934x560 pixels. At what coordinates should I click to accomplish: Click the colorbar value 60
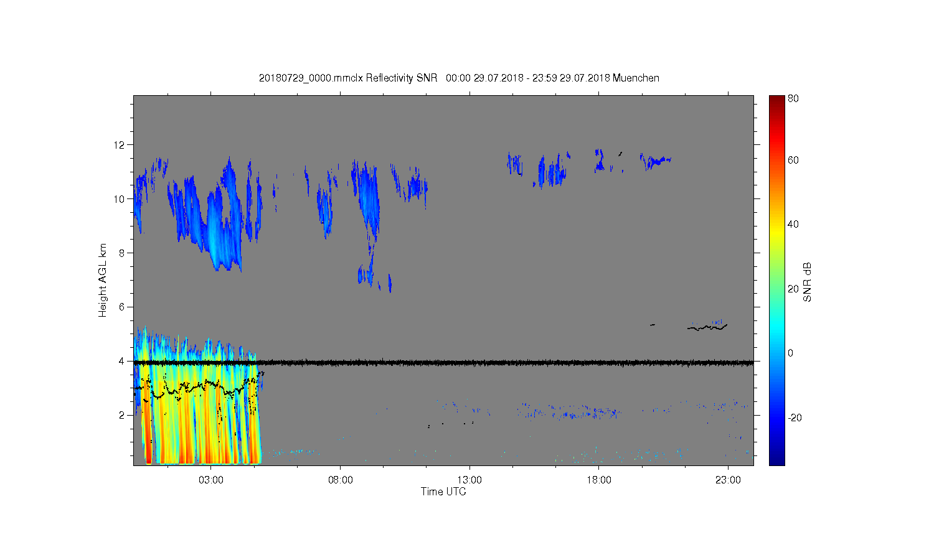pyautogui.click(x=793, y=160)
